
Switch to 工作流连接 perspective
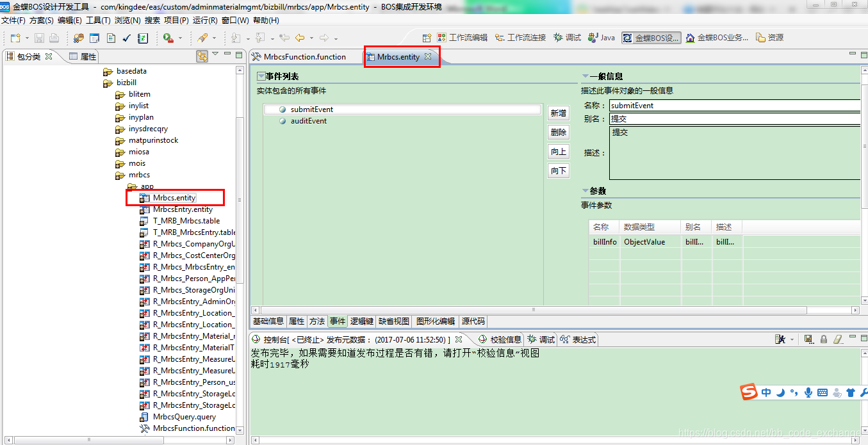coord(520,38)
